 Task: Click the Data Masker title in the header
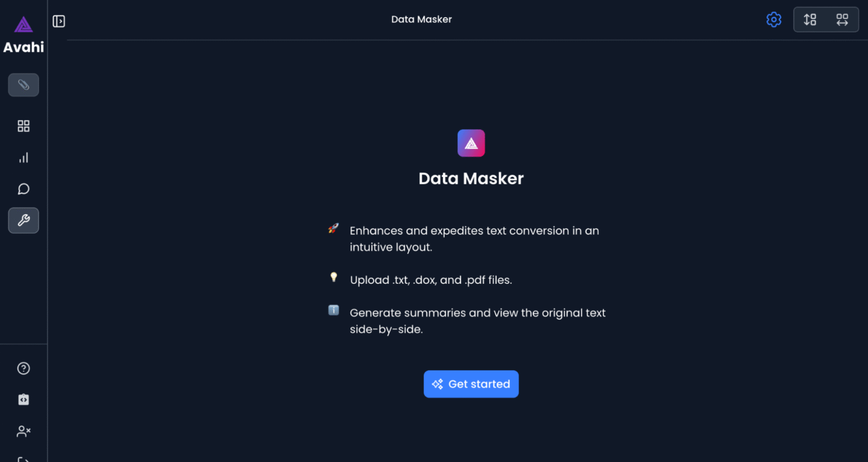coord(421,19)
